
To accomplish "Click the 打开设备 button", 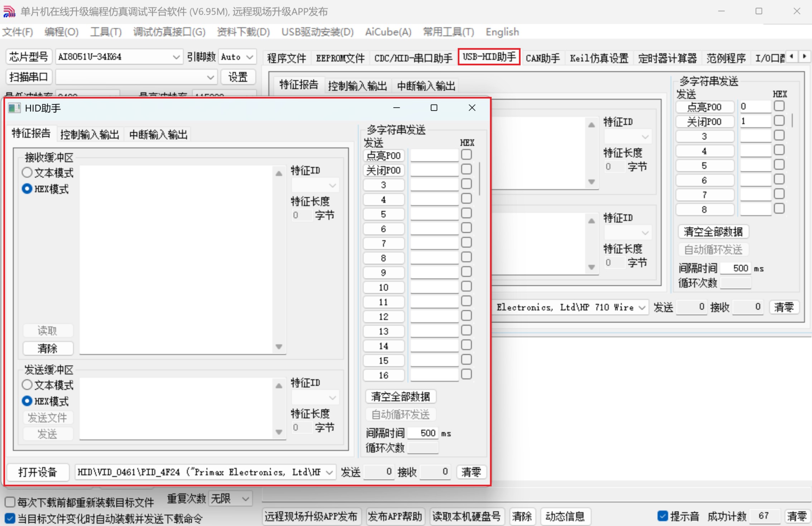I will (38, 472).
